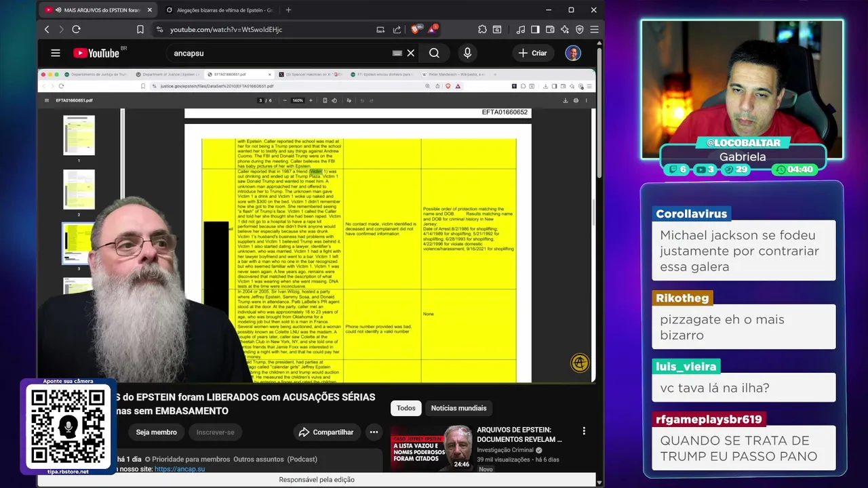Click zoom in plus in PDF toolbar
This screenshot has height=488, width=868.
coord(311,100)
